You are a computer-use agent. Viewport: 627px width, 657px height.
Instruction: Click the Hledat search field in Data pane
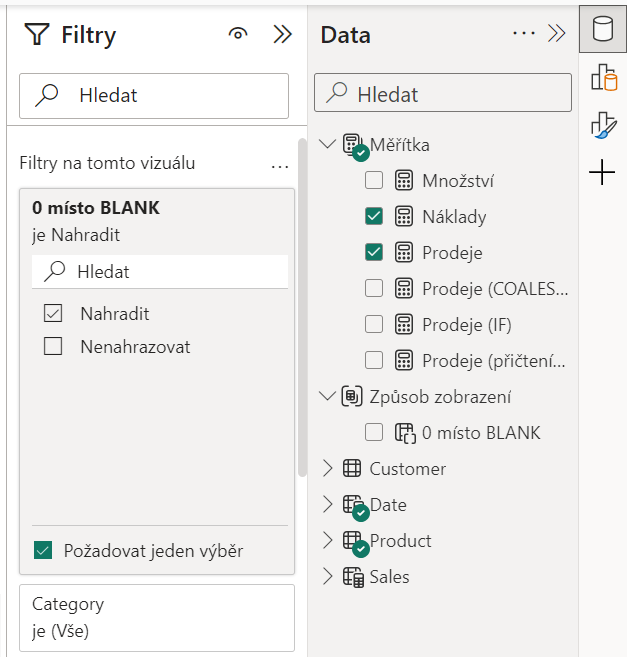click(443, 93)
